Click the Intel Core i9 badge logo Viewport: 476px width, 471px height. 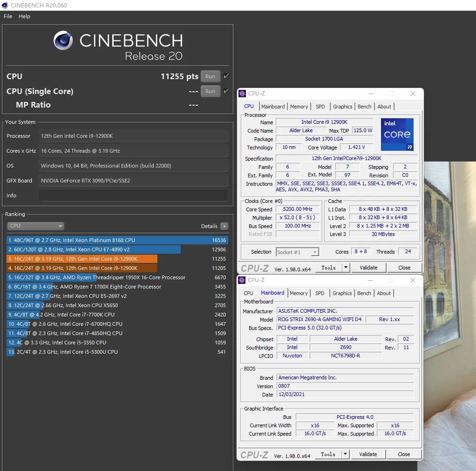pyautogui.click(x=397, y=135)
